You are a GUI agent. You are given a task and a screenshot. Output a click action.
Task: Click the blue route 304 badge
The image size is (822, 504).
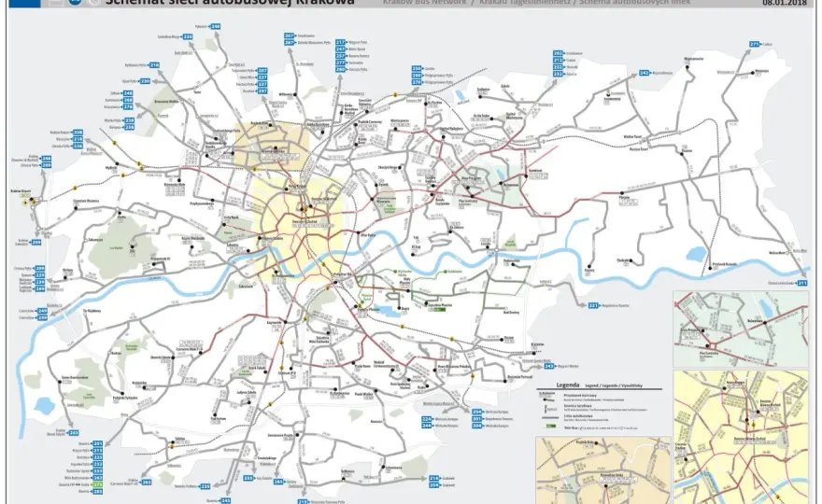click(477, 426)
